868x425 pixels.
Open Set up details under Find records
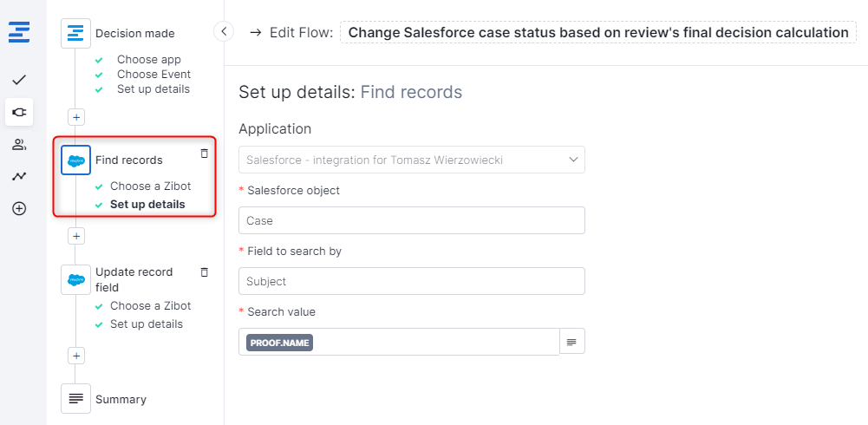(x=147, y=204)
